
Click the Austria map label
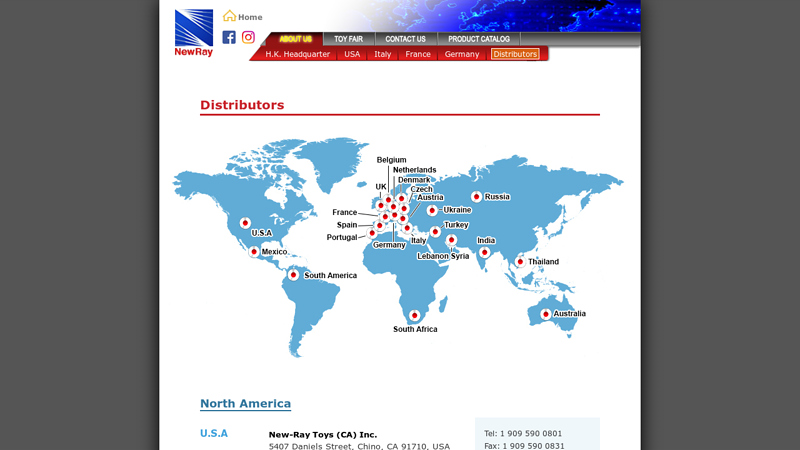430,197
